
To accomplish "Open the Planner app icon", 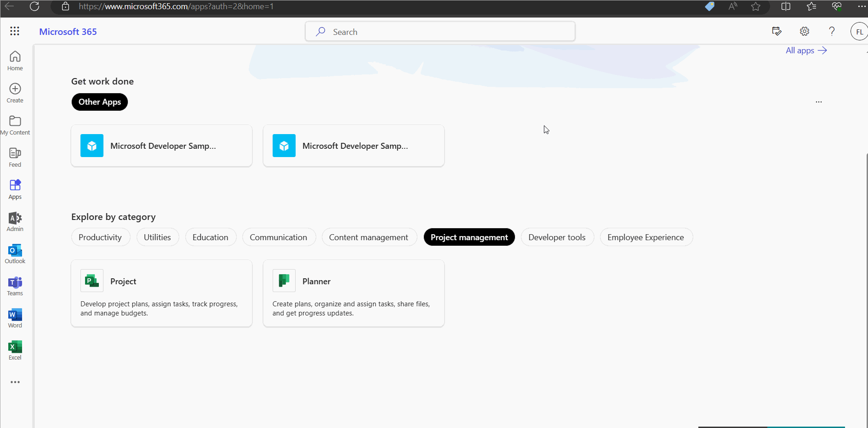I will [284, 281].
